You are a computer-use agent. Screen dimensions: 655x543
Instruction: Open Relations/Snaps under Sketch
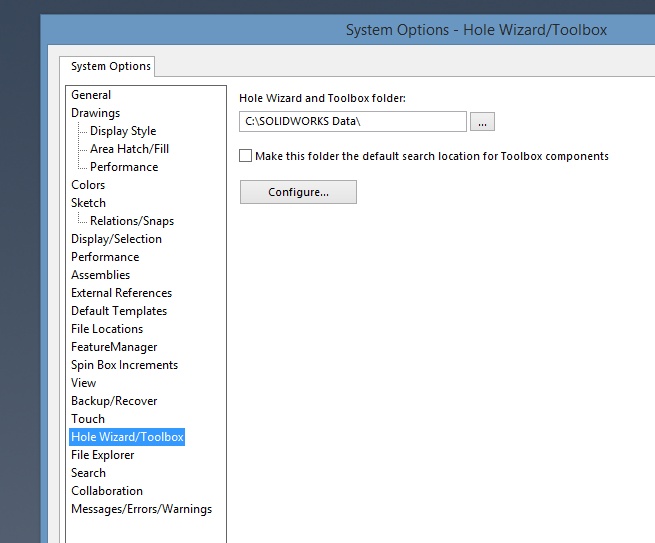point(132,221)
